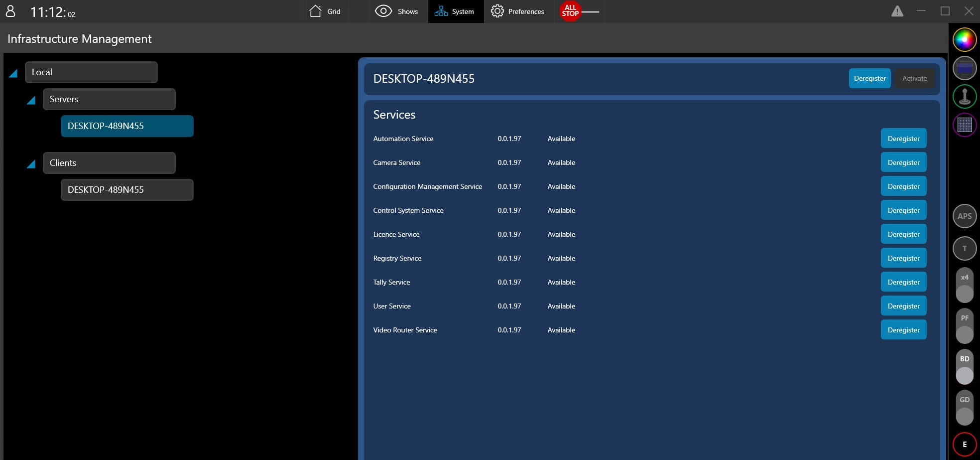Toggle the PF switch
This screenshot has height=460, width=980.
tap(964, 326)
